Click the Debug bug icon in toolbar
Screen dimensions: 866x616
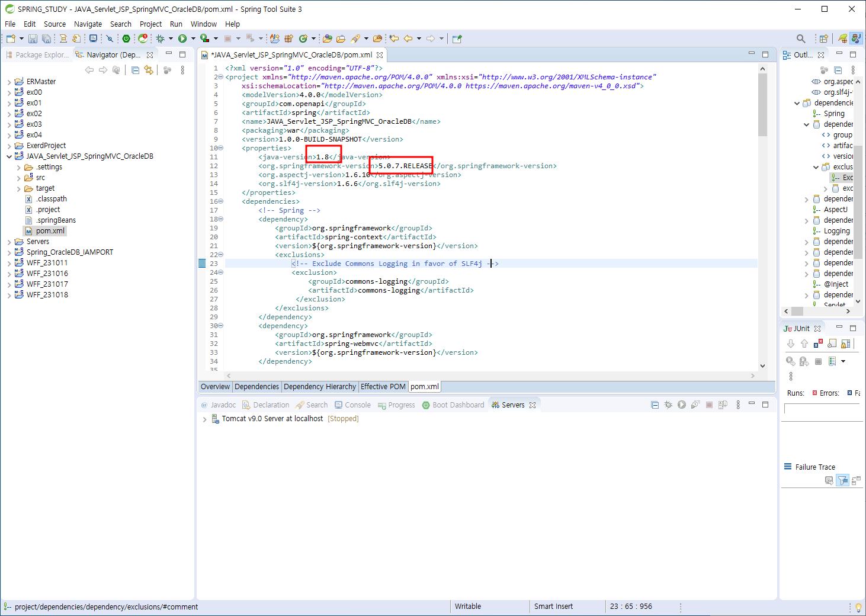point(160,38)
